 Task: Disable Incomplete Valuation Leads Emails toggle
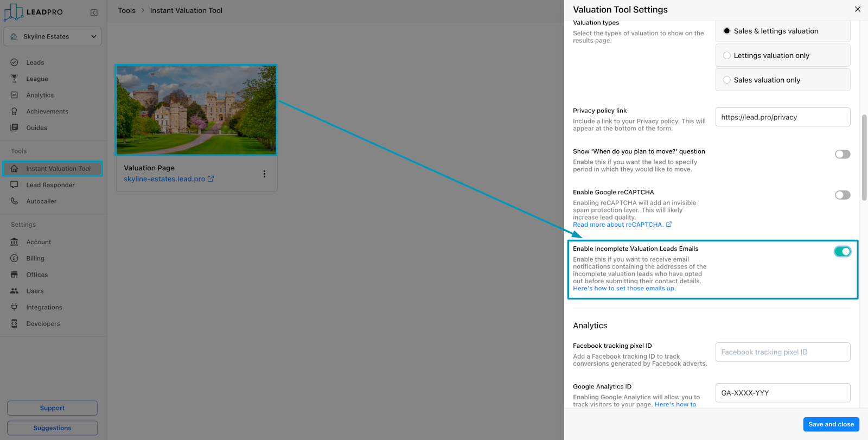point(842,252)
